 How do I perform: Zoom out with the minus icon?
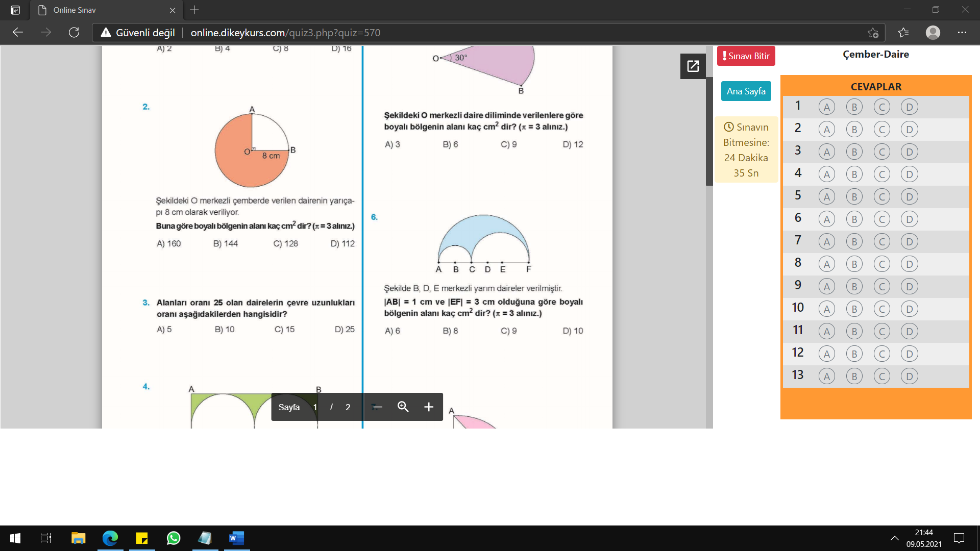tap(377, 407)
